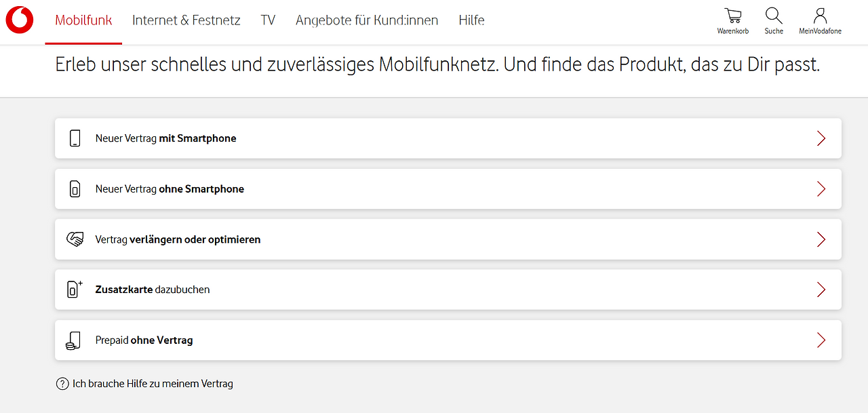This screenshot has height=413, width=868.
Task: Click the Vodafone logo icon
Action: (x=20, y=20)
